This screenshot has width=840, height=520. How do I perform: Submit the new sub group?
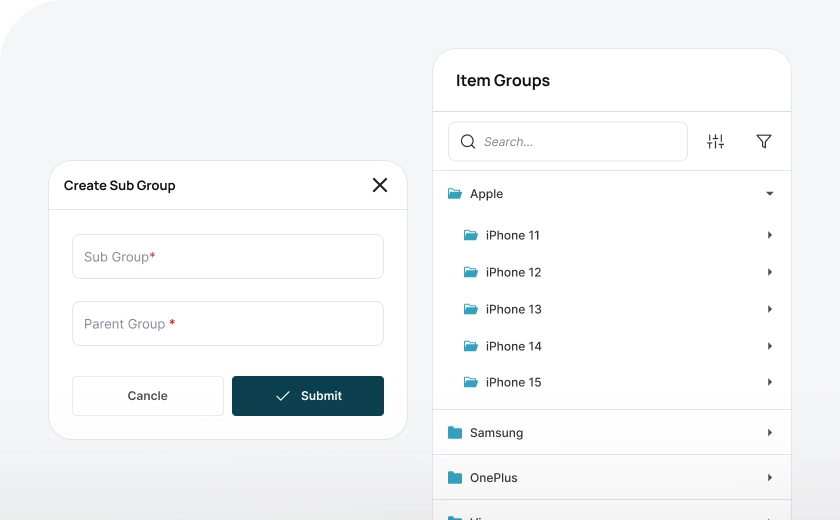(x=308, y=396)
